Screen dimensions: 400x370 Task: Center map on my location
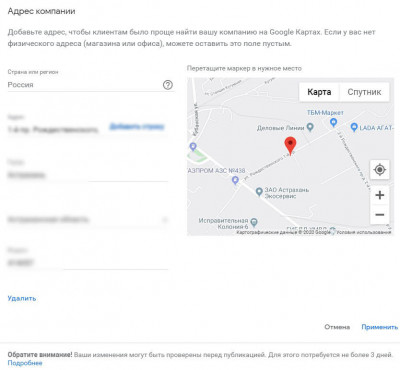(x=380, y=170)
